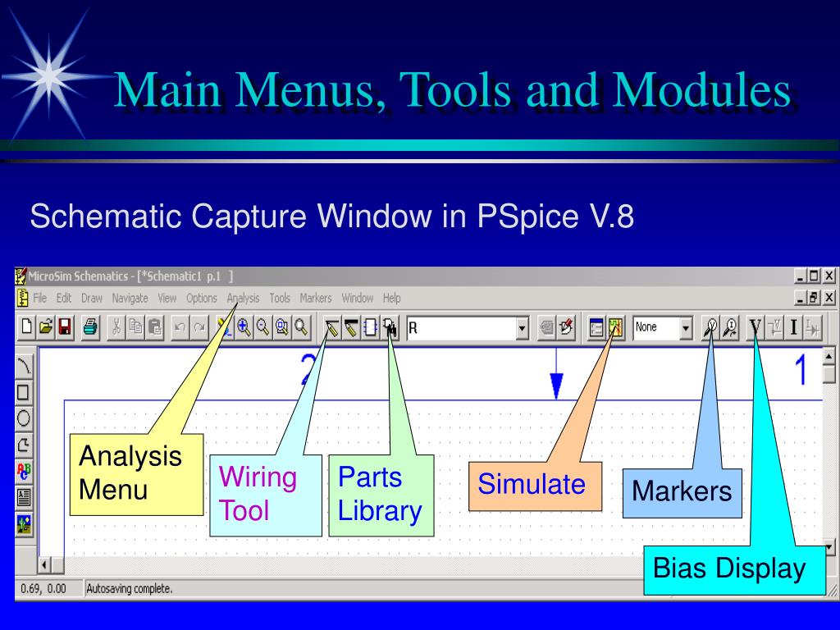The image size is (840, 630).
Task: Toggle bias voltage display with V button
Action: (756, 327)
